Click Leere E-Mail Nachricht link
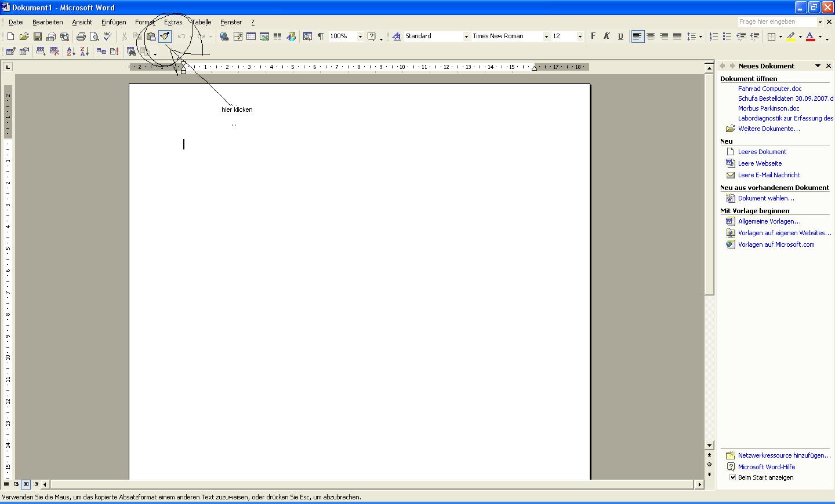 click(x=769, y=175)
